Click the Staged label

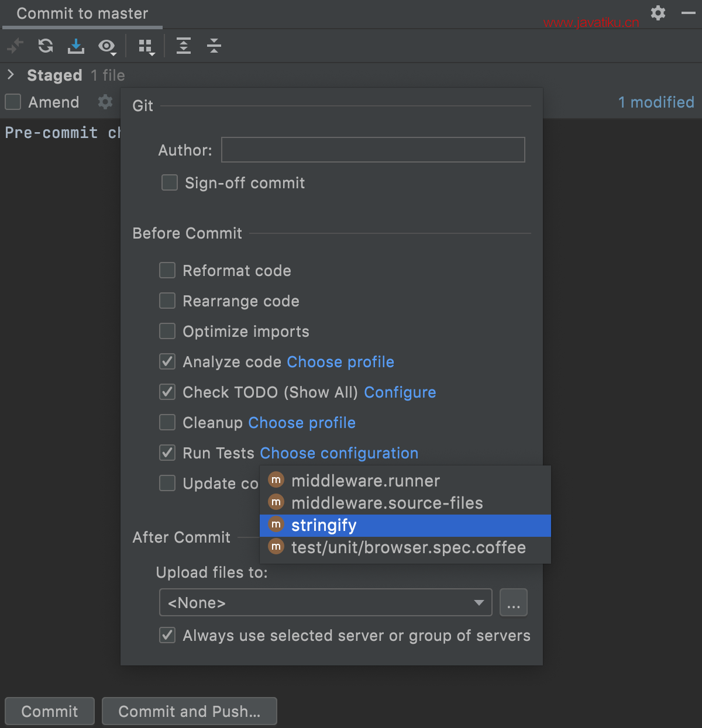[54, 75]
